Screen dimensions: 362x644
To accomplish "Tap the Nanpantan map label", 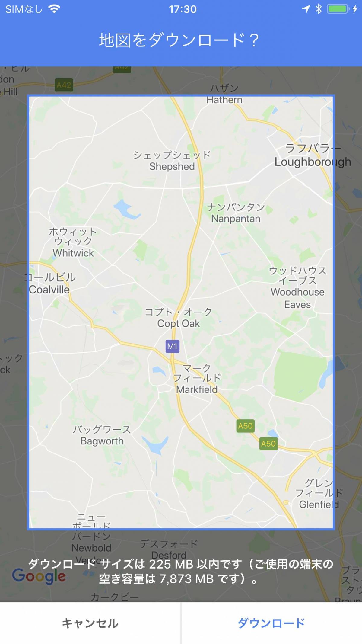I will tap(236, 219).
